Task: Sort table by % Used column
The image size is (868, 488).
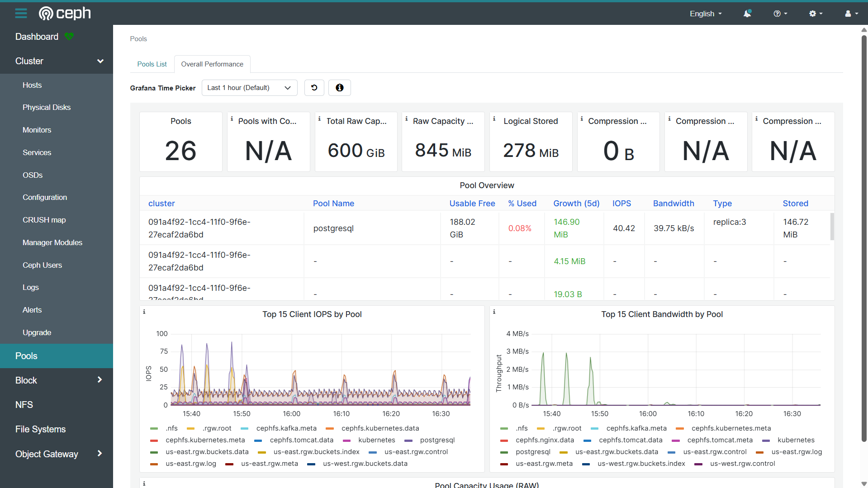Action: (x=522, y=204)
